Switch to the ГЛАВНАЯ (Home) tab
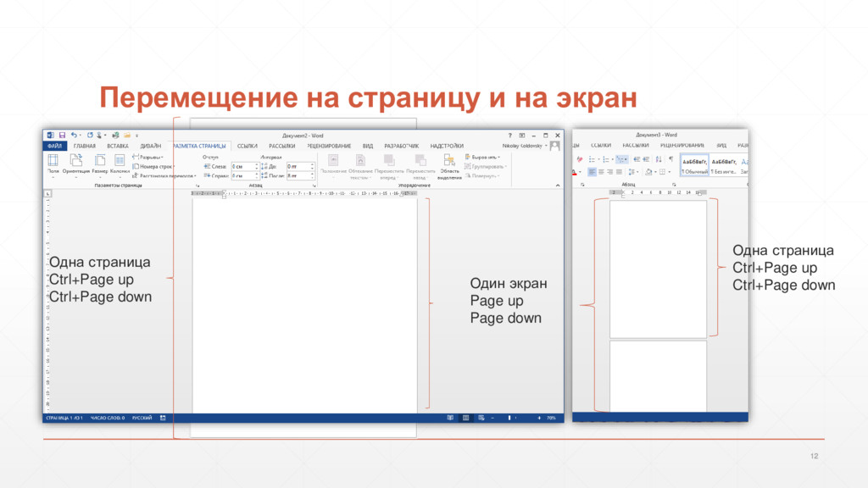The image size is (868, 488). (85, 146)
